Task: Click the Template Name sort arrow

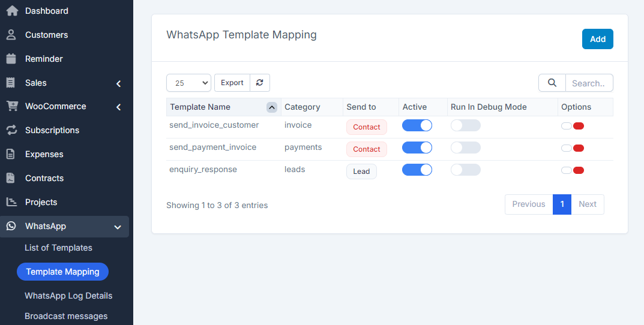Action: [x=271, y=107]
